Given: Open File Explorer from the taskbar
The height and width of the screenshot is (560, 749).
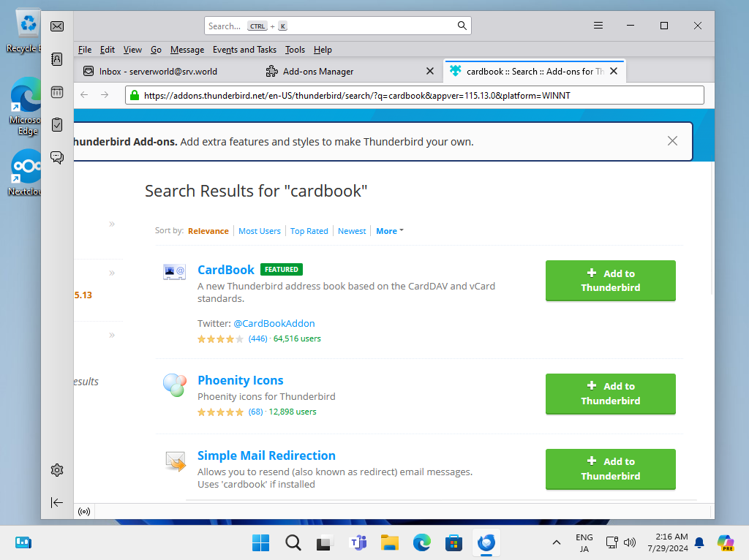Looking at the screenshot, I should point(389,542).
